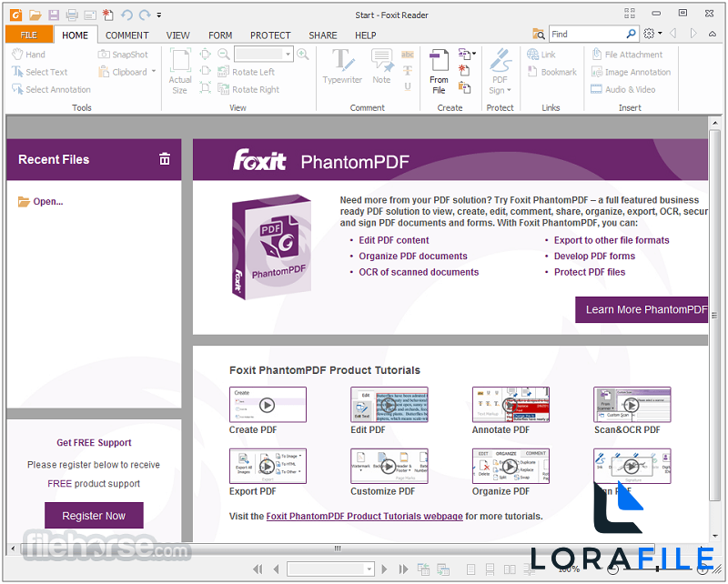Click the zoom in magnifier icon
The image size is (728, 584).
303,54
